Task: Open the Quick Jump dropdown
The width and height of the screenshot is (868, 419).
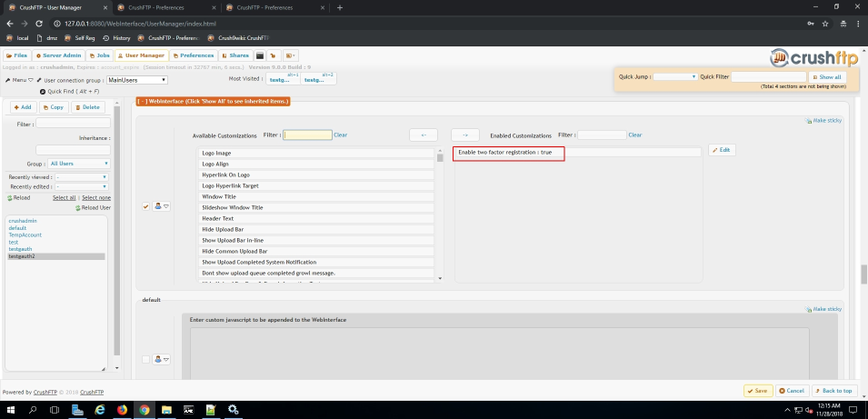Action: pyautogui.click(x=675, y=77)
